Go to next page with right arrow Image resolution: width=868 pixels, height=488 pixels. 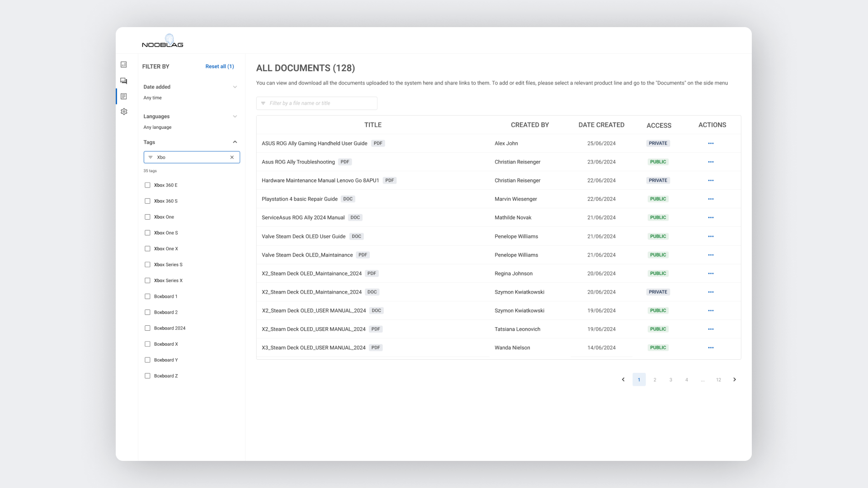point(735,380)
